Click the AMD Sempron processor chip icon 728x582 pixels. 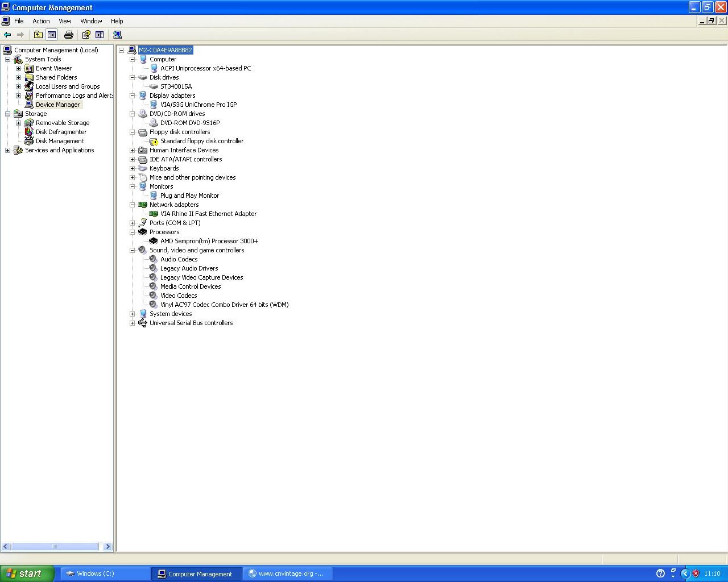[154, 241]
